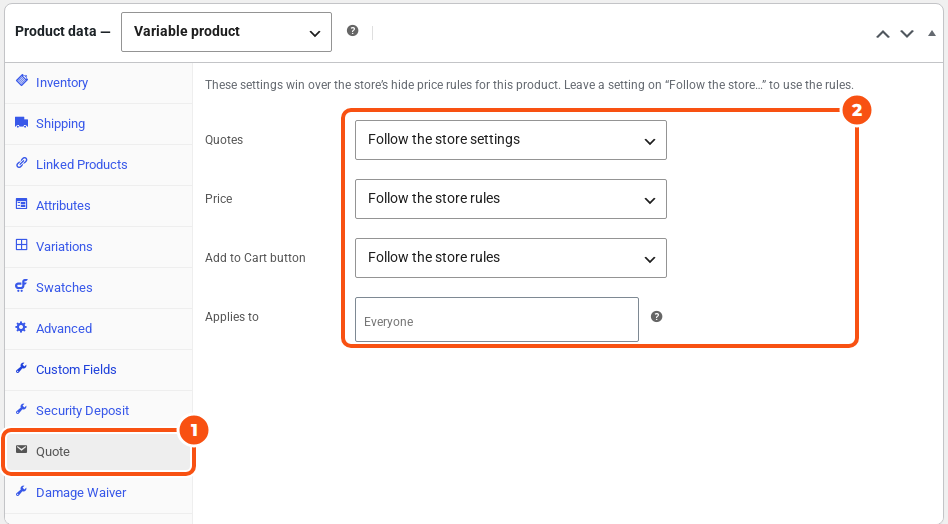Click the Quote envelope icon
This screenshot has width=948, height=524.
pos(22,449)
